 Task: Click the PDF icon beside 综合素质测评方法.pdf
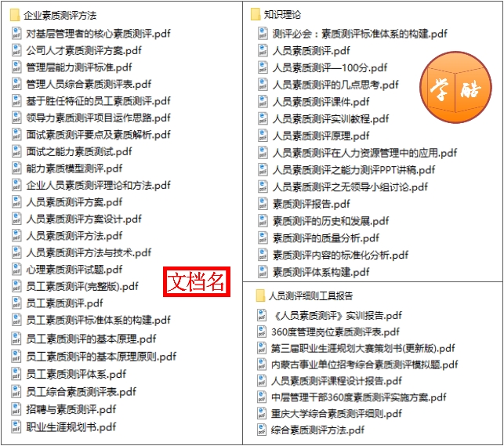coord(262,430)
